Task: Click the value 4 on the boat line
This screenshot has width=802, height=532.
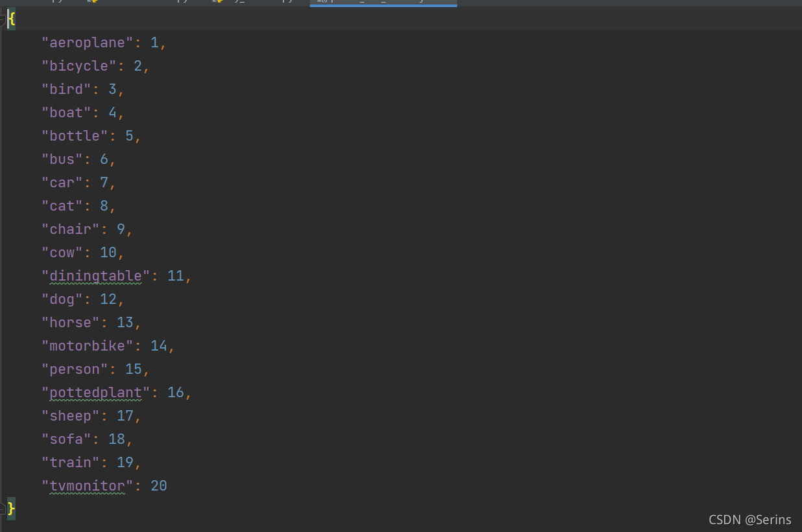Action: click(113, 113)
